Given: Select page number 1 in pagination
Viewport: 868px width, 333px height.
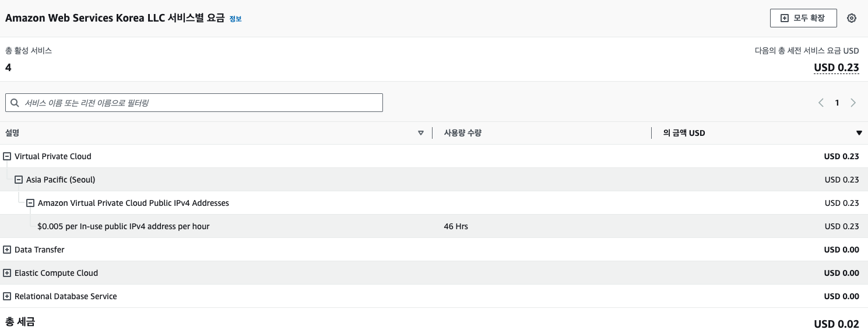Looking at the screenshot, I should pyautogui.click(x=837, y=103).
